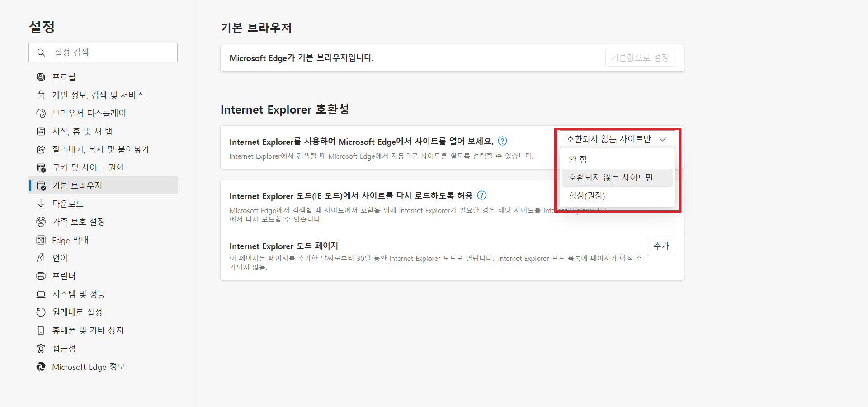Click the language icon beside 언어
The height and width of the screenshot is (407, 868).
[41, 258]
